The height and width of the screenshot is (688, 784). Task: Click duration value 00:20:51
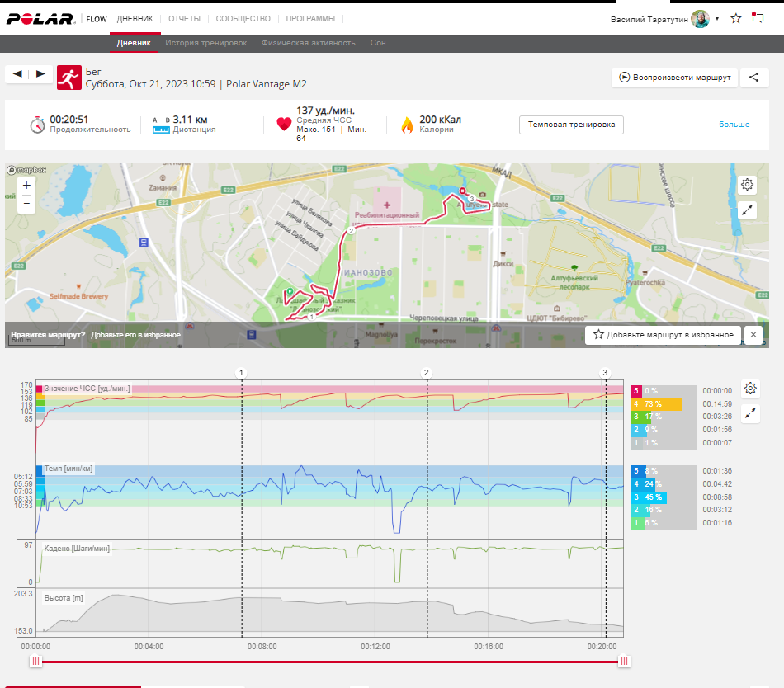69,120
